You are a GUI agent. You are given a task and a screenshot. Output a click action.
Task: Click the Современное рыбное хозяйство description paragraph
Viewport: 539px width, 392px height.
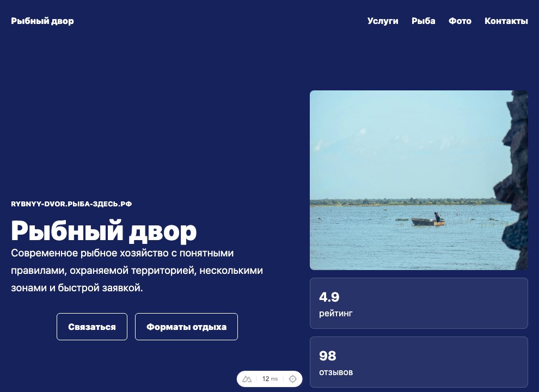coord(137,270)
